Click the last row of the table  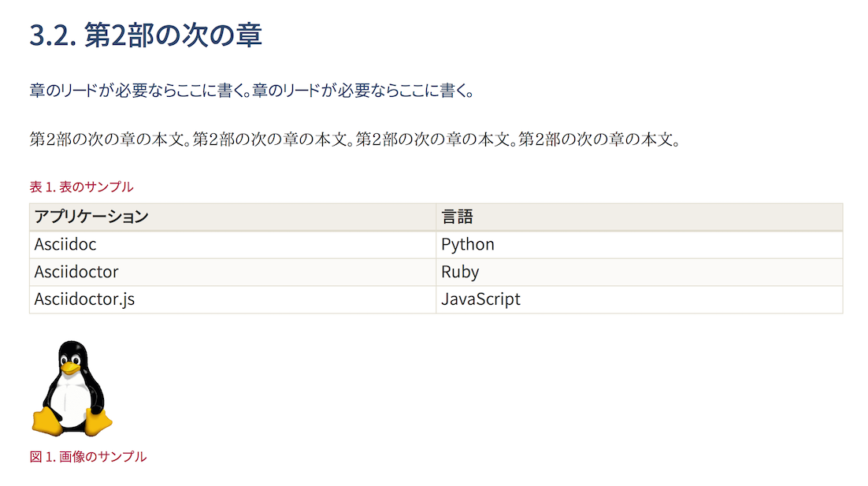tap(236, 299)
